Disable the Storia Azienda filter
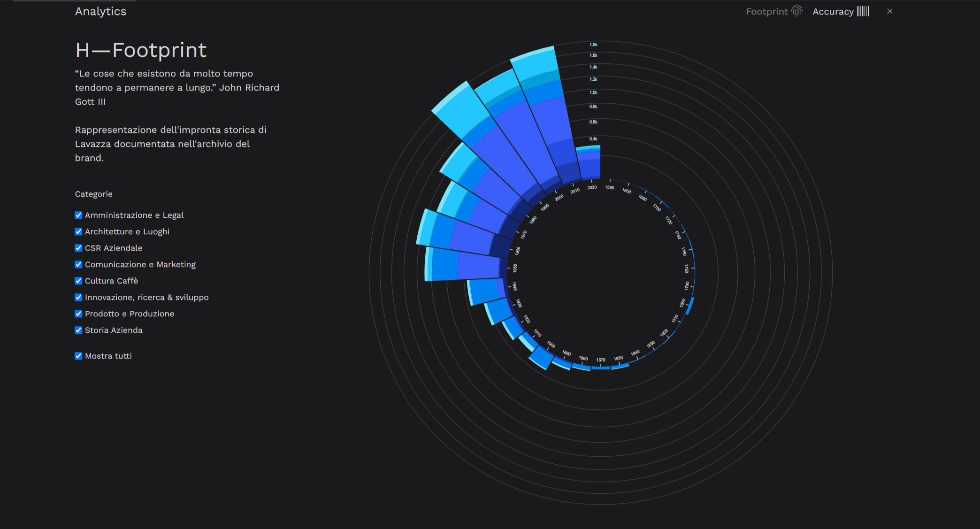Image resolution: width=980 pixels, height=529 pixels. [78, 330]
